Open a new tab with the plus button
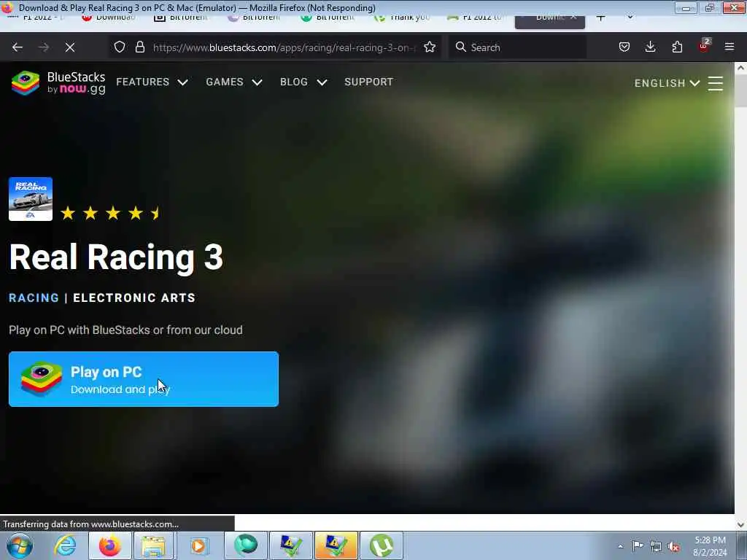The width and height of the screenshot is (747, 560). (x=601, y=17)
